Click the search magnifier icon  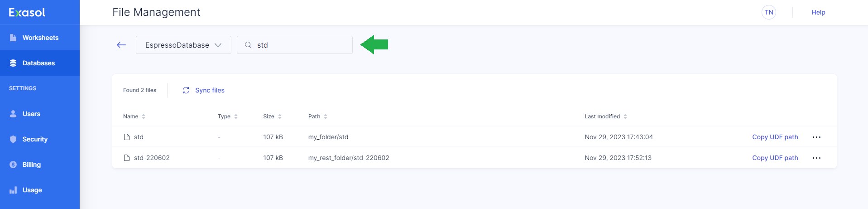coord(248,45)
